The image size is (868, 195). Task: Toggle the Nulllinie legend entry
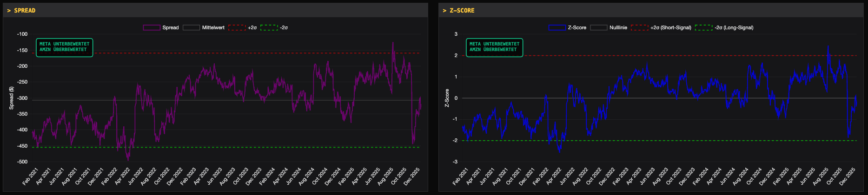coord(609,28)
